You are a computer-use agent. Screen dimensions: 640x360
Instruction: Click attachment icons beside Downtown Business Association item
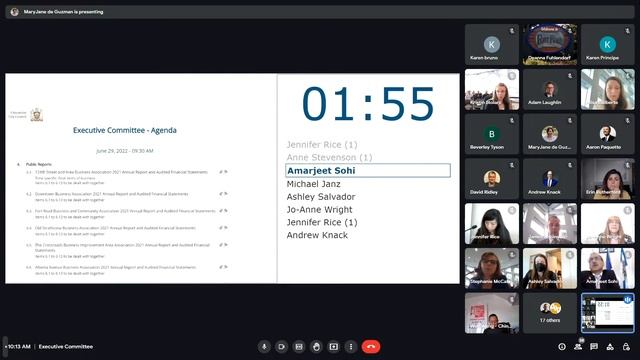(x=223, y=194)
